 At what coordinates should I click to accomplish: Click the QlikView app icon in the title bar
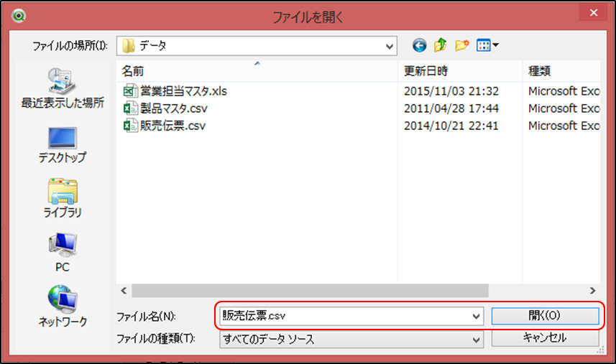click(x=19, y=16)
